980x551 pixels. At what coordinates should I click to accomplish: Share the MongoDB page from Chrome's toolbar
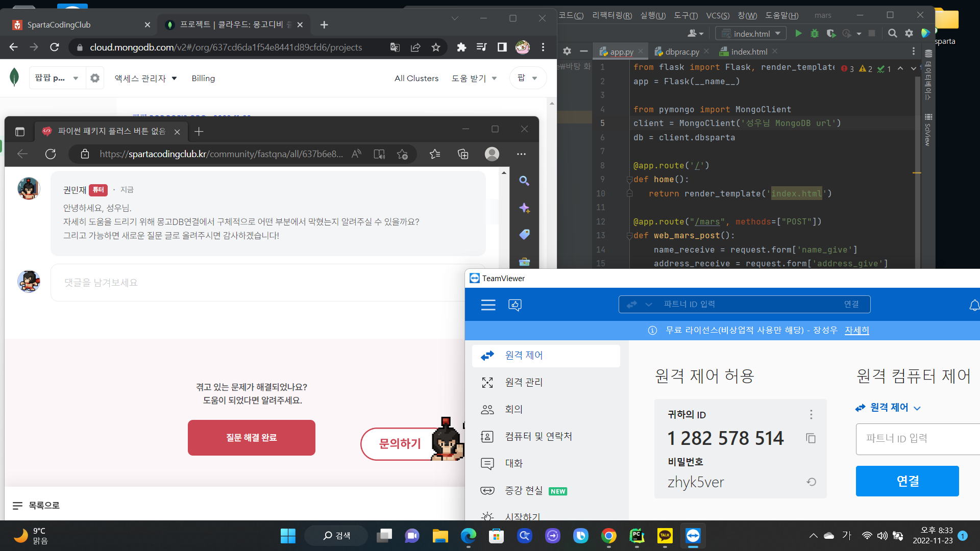pos(415,47)
